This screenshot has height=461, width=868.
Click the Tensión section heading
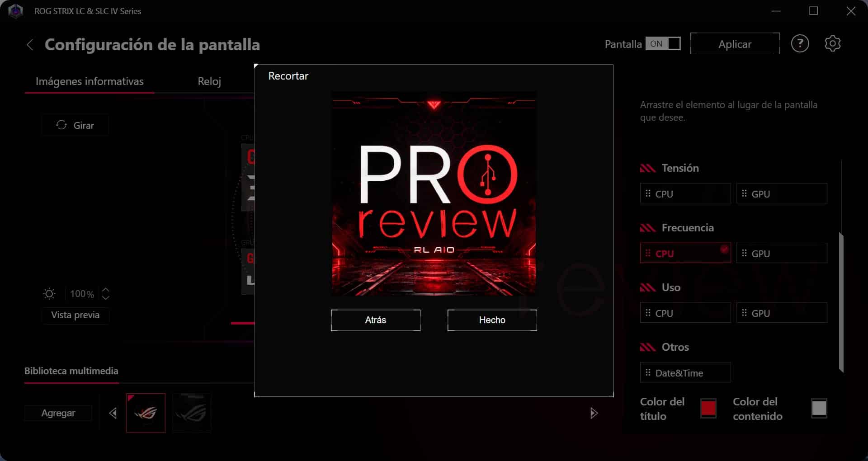click(680, 168)
